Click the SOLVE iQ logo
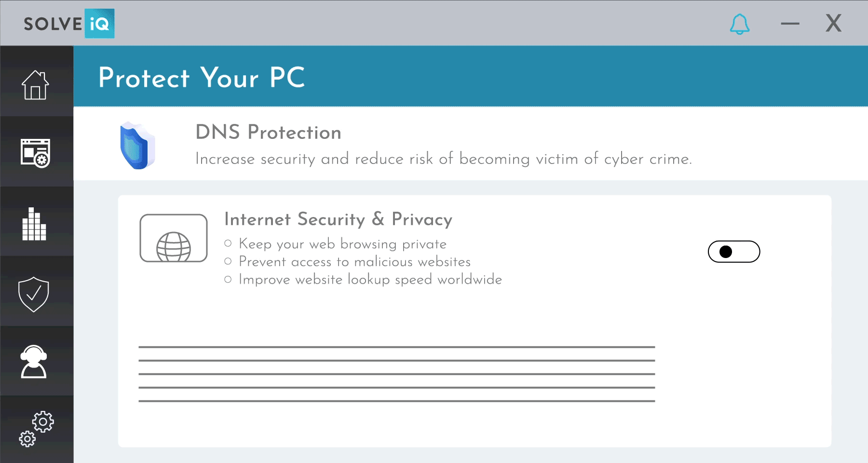This screenshot has width=868, height=463. click(69, 23)
